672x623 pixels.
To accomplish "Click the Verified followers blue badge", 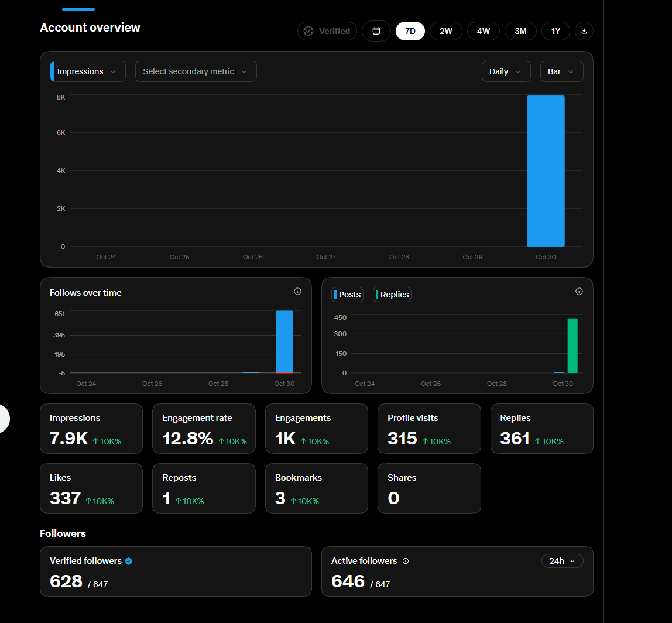I will click(x=129, y=561).
